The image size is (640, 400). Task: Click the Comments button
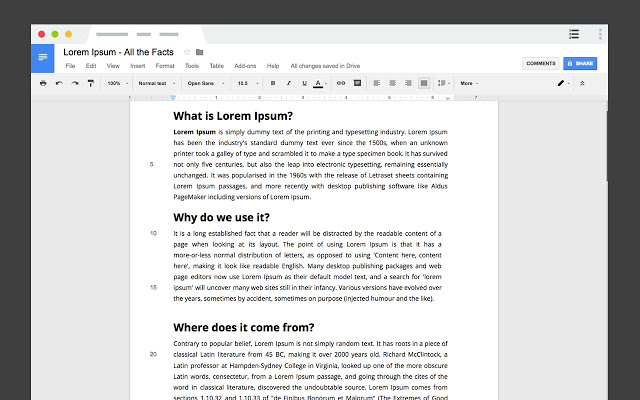(540, 63)
